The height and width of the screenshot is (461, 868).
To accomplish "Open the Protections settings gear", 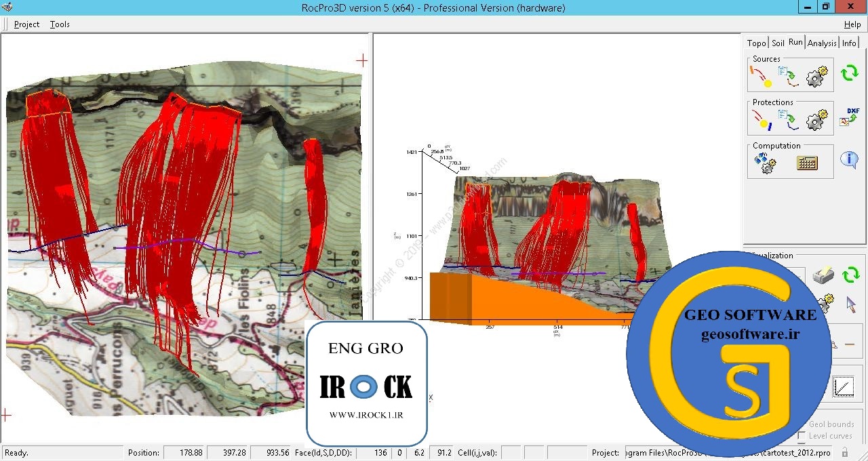I will pyautogui.click(x=817, y=121).
